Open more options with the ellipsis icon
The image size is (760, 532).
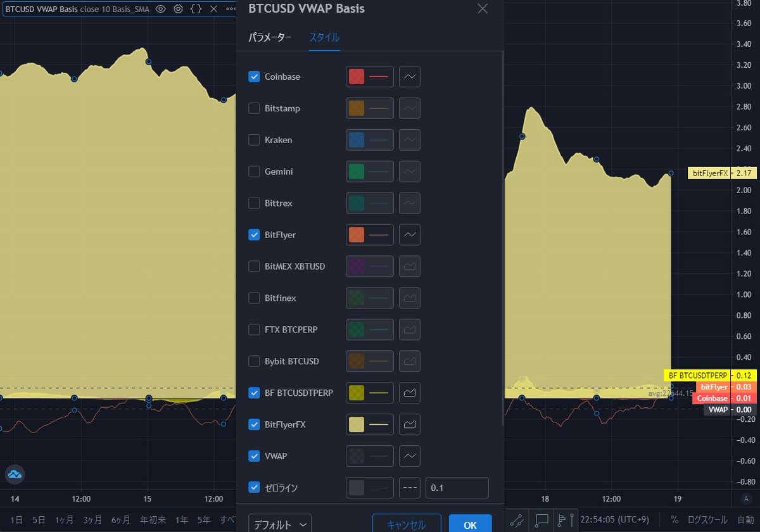231,9
